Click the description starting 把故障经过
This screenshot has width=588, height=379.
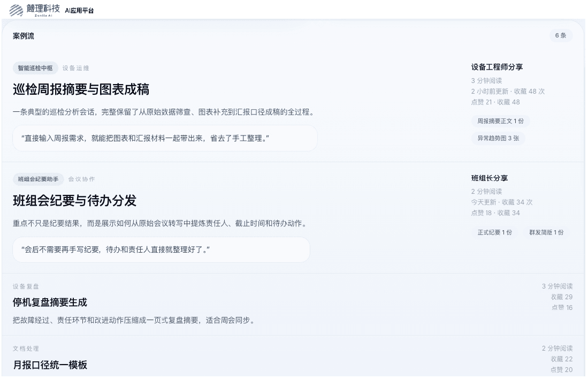[x=134, y=320]
